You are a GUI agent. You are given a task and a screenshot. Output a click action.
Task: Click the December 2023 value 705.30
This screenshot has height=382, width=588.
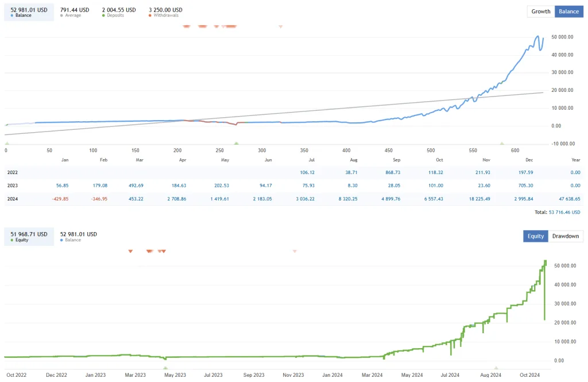coord(525,186)
